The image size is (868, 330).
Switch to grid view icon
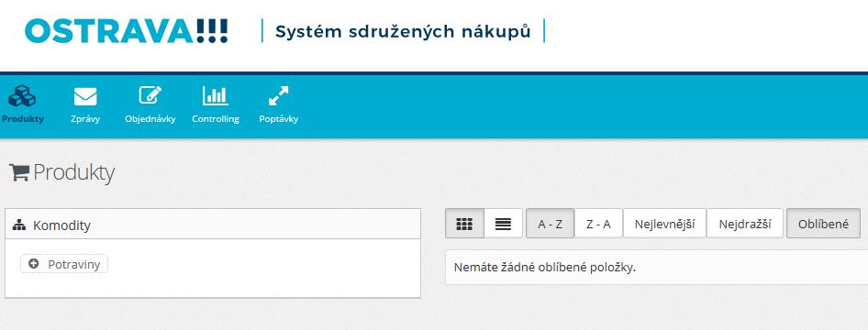464,224
